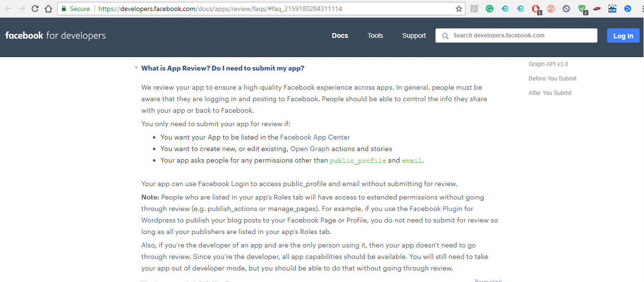Go back using the browser back arrow
Screen dimensions: 644x282
point(8,9)
